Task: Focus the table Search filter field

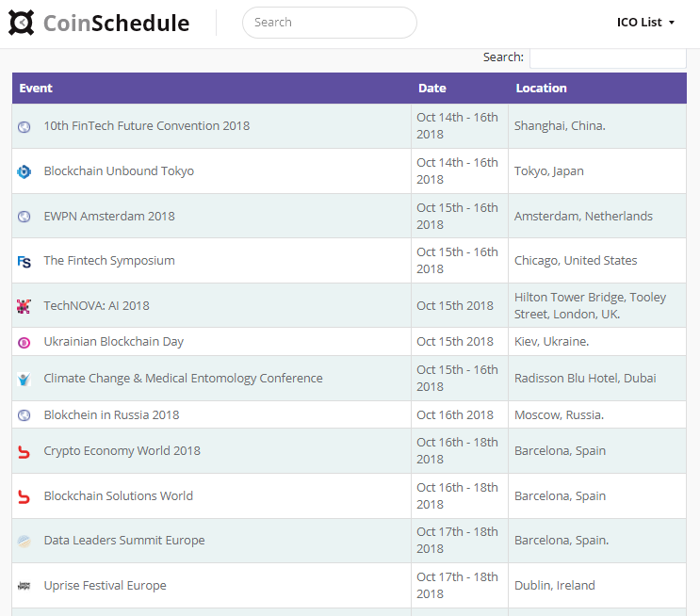Action: click(x=608, y=57)
